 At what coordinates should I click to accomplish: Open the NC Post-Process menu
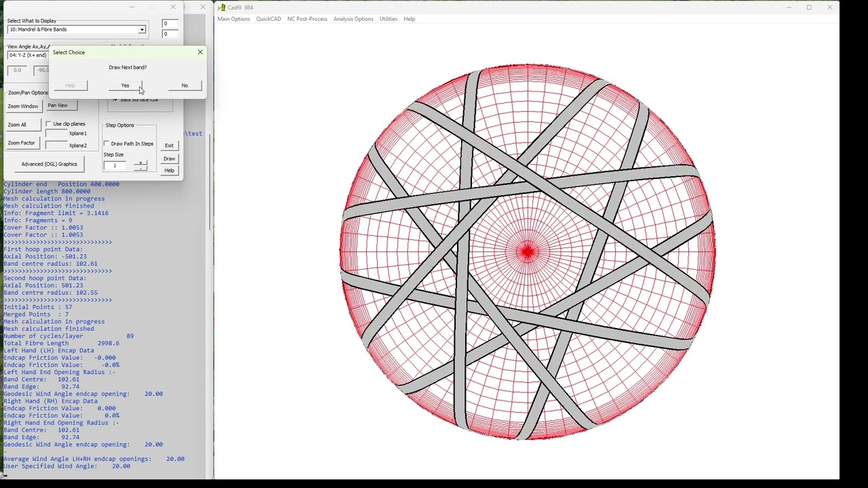coord(307,19)
